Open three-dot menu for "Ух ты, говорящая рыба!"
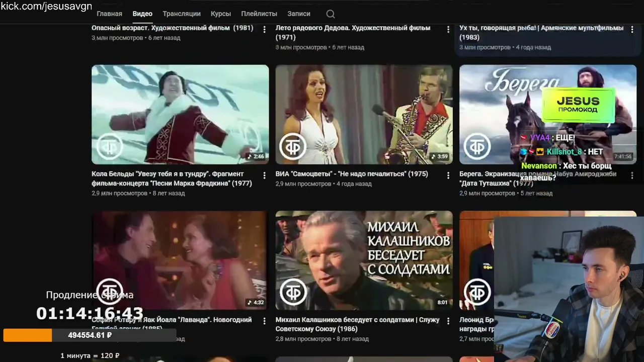644x362 pixels. tap(632, 30)
